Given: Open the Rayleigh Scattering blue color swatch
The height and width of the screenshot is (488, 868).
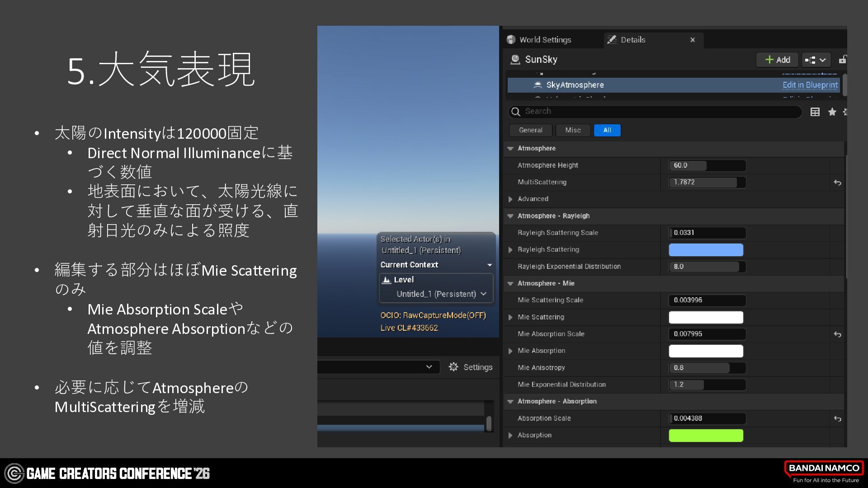Looking at the screenshot, I should (706, 250).
